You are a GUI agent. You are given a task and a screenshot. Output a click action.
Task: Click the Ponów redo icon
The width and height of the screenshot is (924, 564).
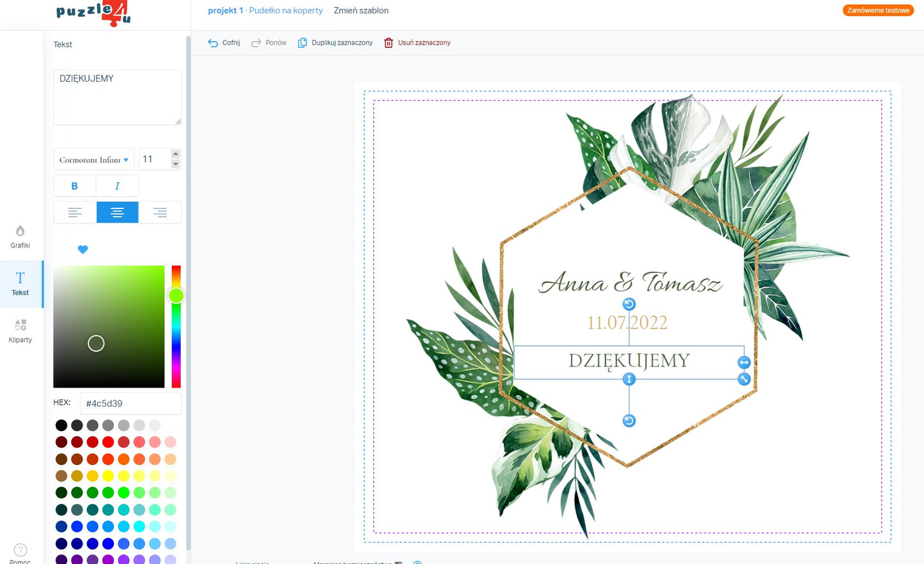coord(256,43)
